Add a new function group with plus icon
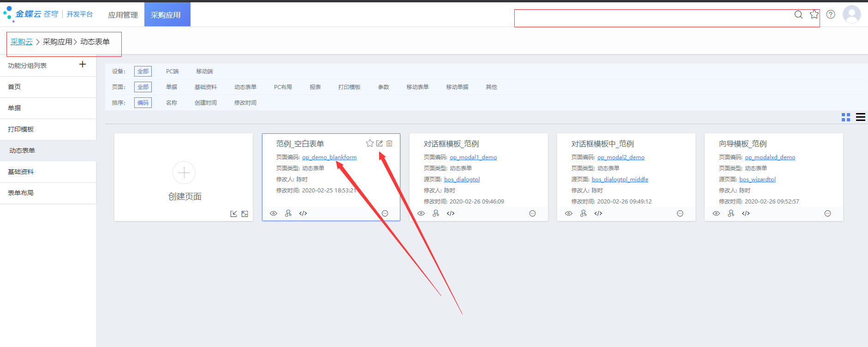This screenshot has width=868, height=347. tap(83, 64)
